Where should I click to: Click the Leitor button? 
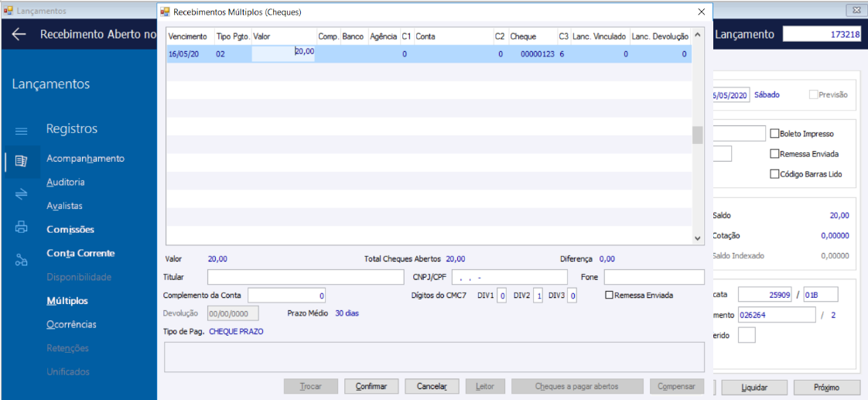pyautogui.click(x=486, y=386)
